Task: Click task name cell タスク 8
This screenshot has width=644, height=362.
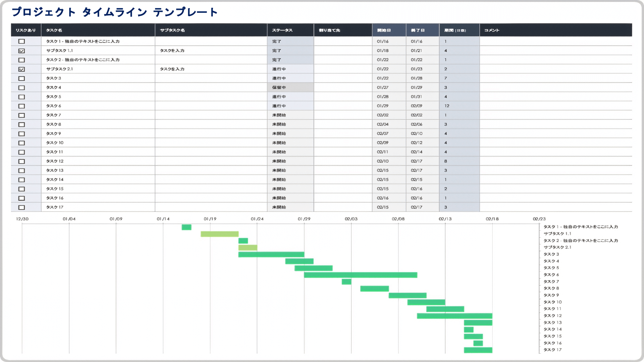Action: tap(98, 124)
